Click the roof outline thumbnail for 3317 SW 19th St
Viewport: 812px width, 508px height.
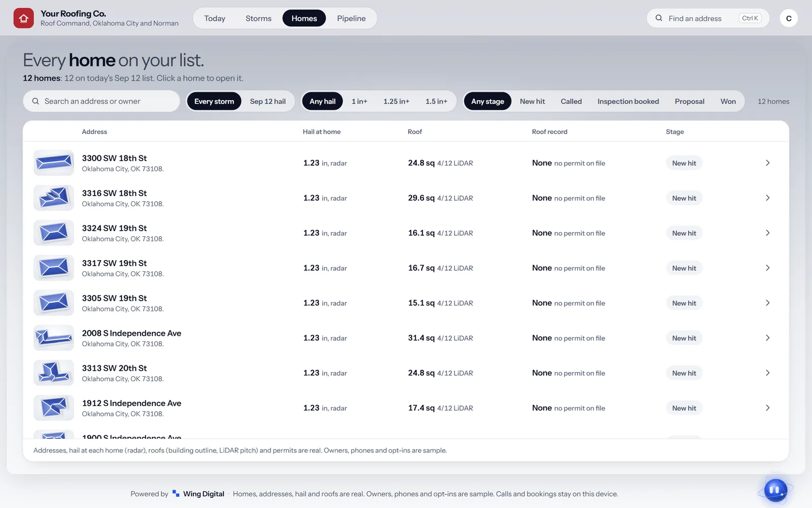tap(54, 268)
